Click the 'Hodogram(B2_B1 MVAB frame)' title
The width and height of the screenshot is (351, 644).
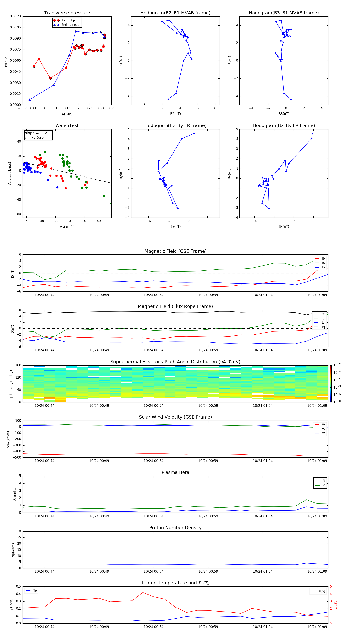pyautogui.click(x=175, y=13)
